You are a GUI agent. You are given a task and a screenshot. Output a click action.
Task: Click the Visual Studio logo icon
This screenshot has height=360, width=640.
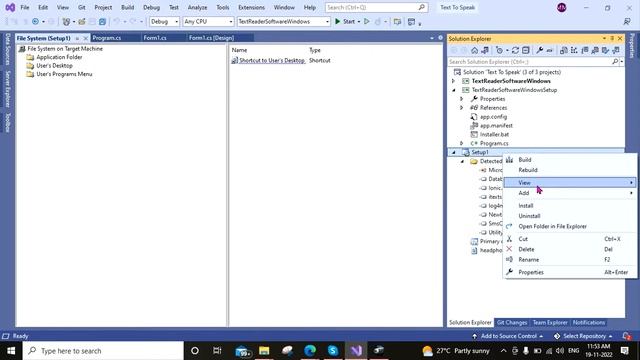point(10,7)
